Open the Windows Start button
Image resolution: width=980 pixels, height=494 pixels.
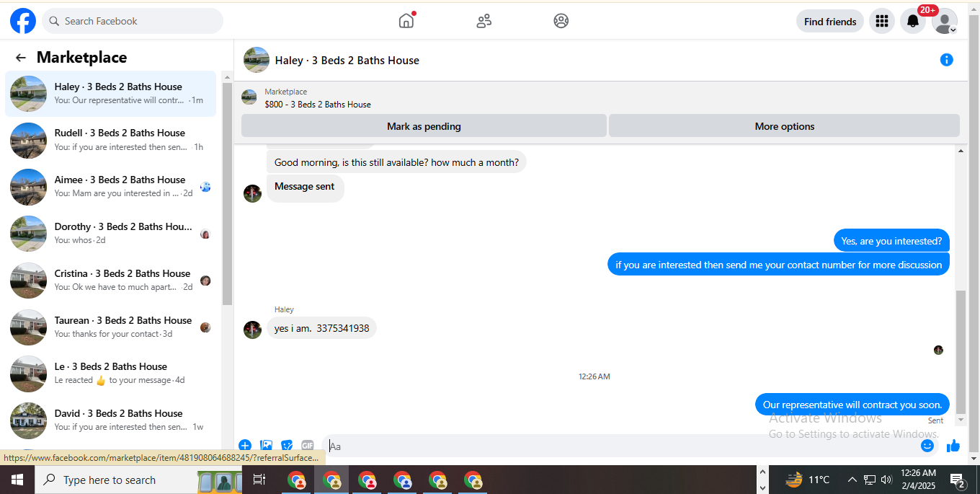(x=17, y=480)
